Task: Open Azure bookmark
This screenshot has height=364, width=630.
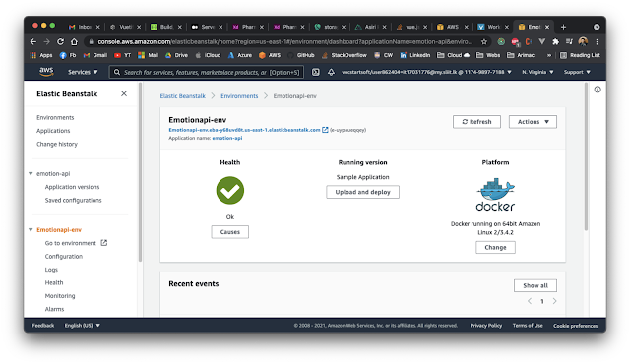Action: [240, 55]
